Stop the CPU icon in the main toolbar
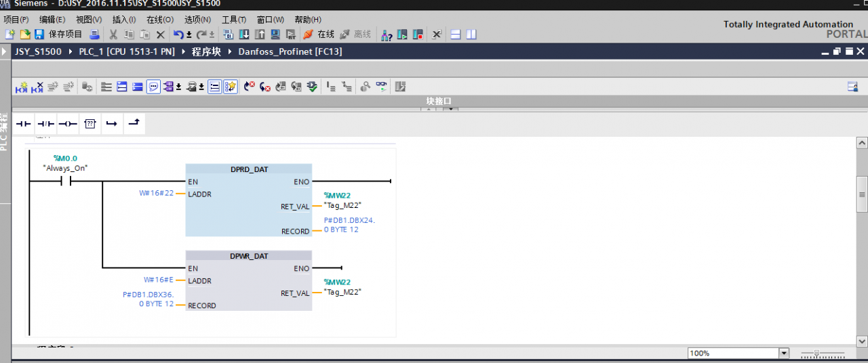The height and width of the screenshot is (363, 868). 418,34
